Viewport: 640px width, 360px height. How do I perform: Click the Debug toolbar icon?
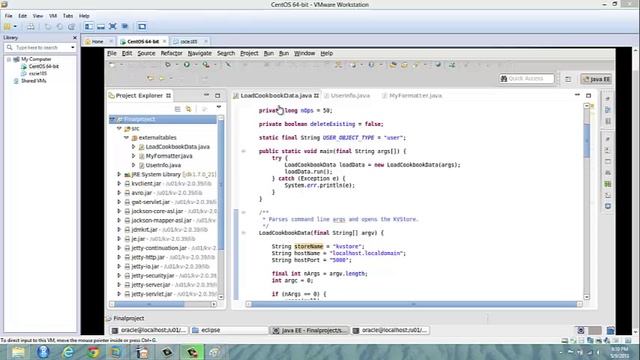(x=168, y=65)
